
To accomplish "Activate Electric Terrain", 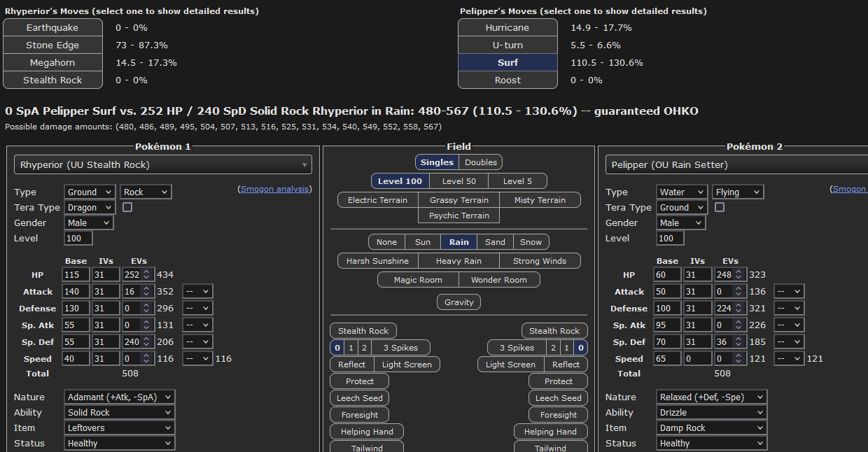I will (377, 200).
